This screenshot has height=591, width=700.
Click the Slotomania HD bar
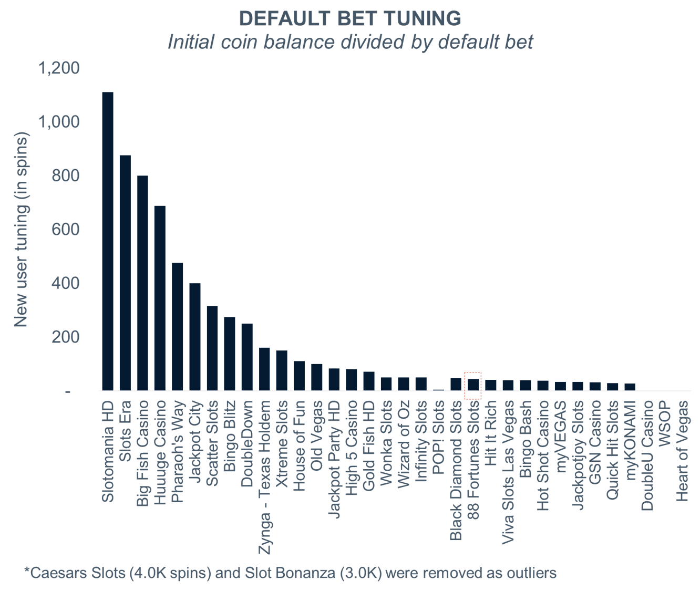108,242
